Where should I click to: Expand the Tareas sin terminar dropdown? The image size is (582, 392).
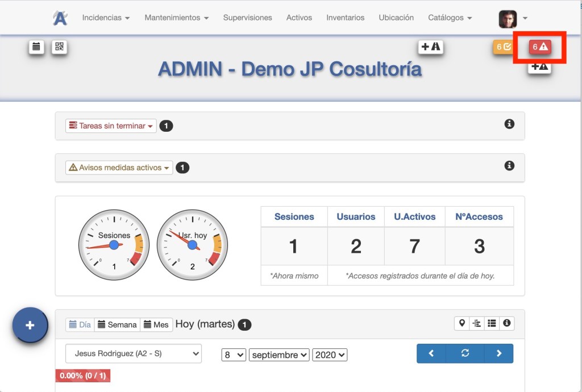pos(111,126)
